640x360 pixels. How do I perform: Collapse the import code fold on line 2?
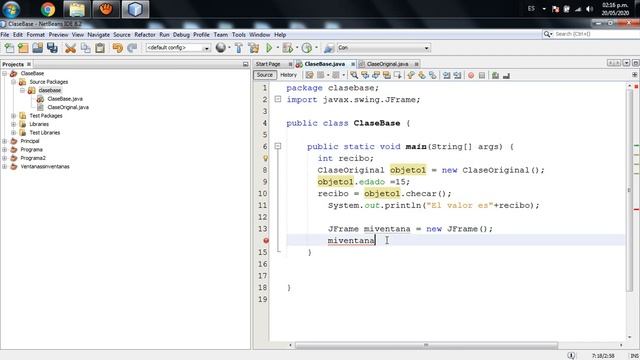278,99
